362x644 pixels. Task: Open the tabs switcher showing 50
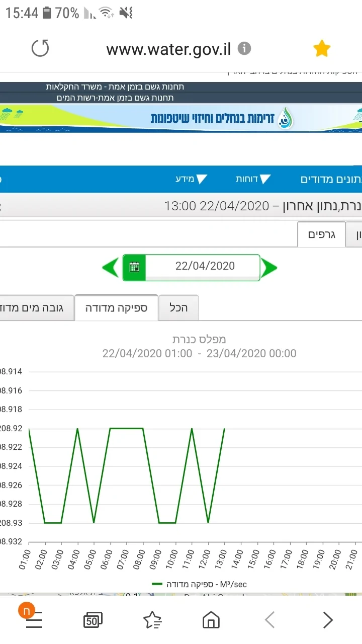[93, 620]
